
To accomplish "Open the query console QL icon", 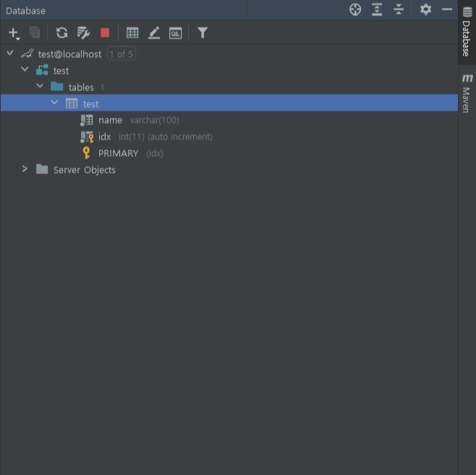I will 176,33.
